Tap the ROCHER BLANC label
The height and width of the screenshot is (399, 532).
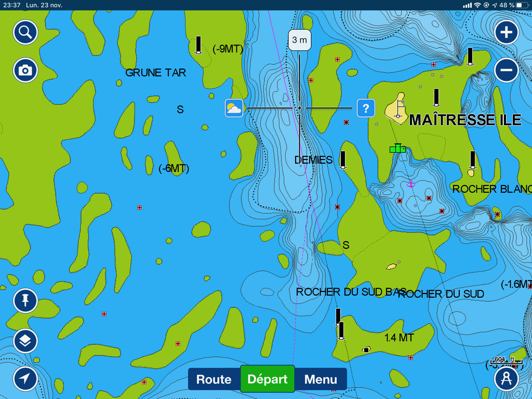click(x=492, y=189)
